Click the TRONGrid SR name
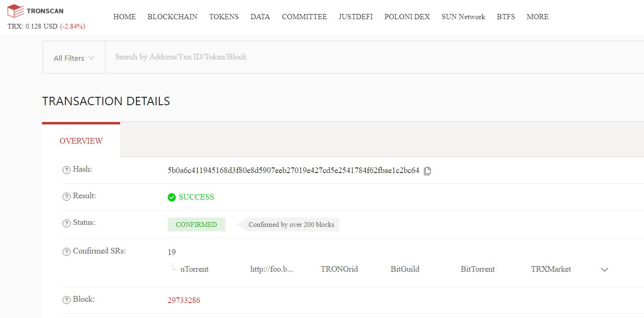Image resolution: width=644 pixels, height=318 pixels. pyautogui.click(x=339, y=269)
